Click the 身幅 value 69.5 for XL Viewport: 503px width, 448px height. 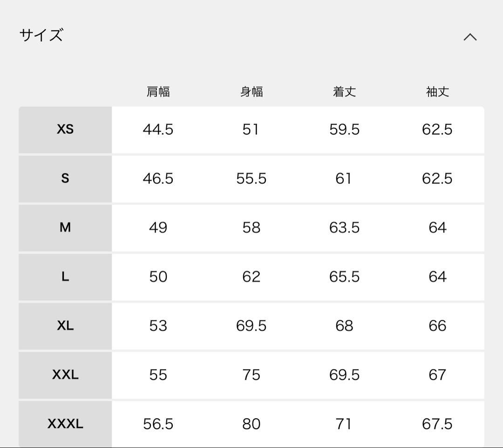tap(251, 326)
